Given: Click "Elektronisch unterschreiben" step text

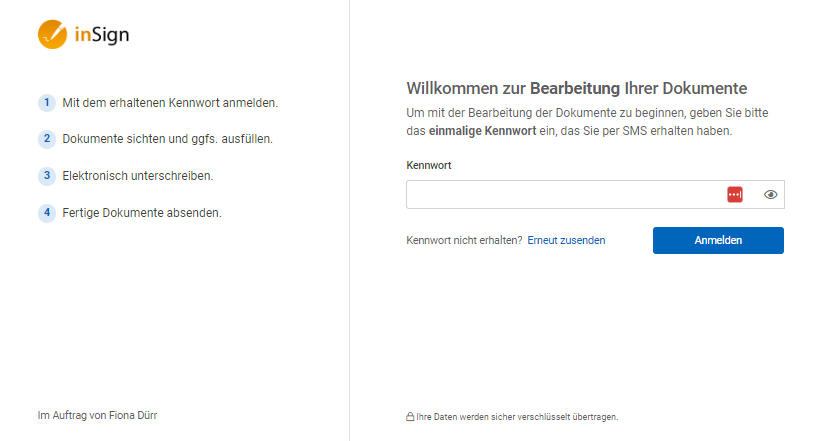Looking at the screenshot, I should 137,176.
